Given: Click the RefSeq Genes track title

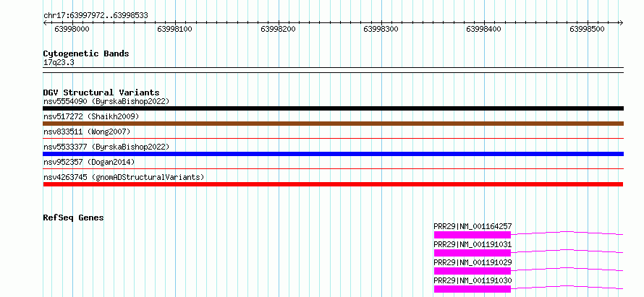Looking at the screenshot, I should 73,218.
